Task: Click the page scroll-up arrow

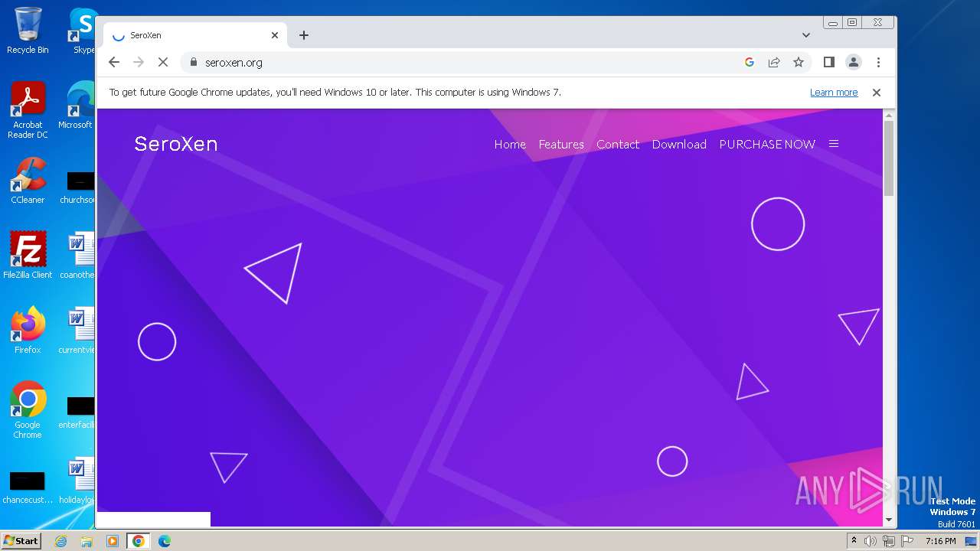Action: (x=889, y=115)
